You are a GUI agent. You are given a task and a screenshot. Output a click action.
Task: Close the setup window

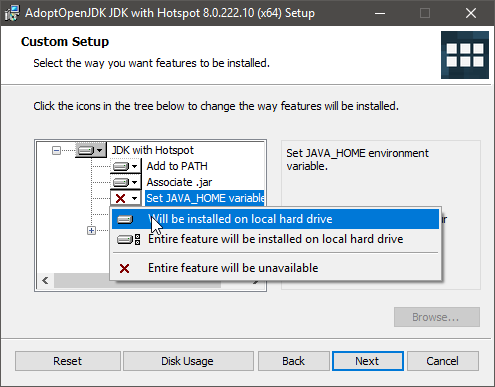pos(471,13)
